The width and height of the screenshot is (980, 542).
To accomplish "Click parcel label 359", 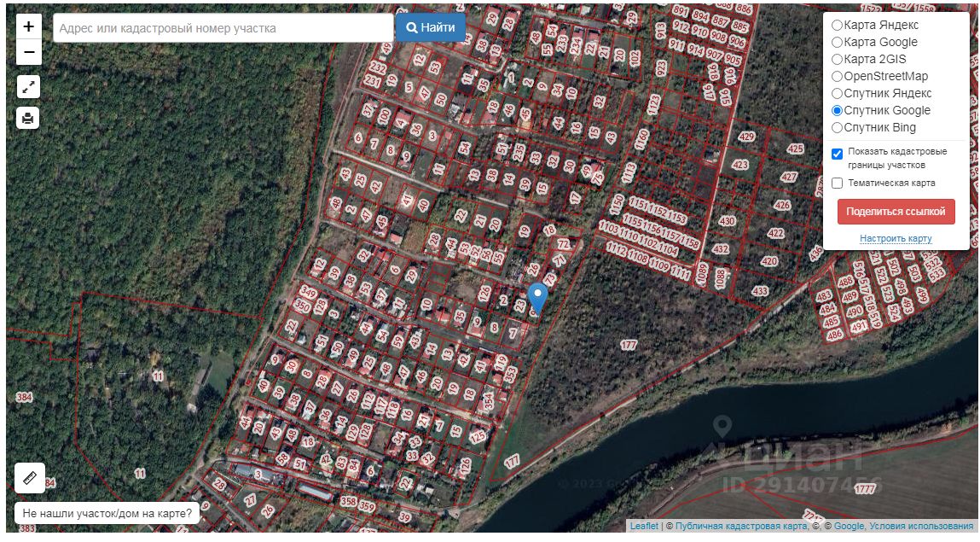I will [367, 506].
